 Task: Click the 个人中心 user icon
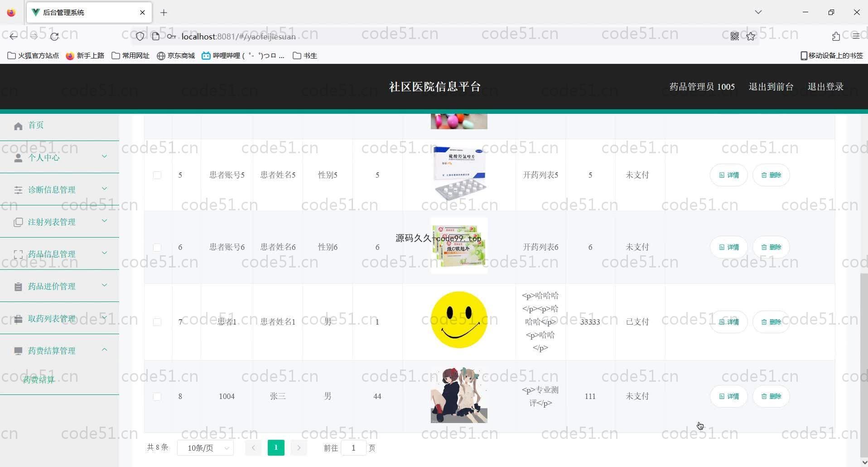[18, 158]
